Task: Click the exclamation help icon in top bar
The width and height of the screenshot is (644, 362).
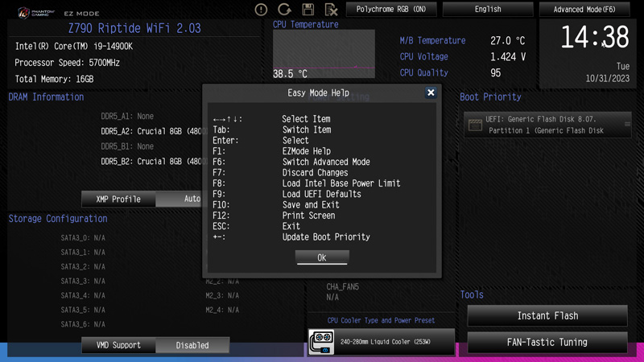Action: tap(261, 10)
